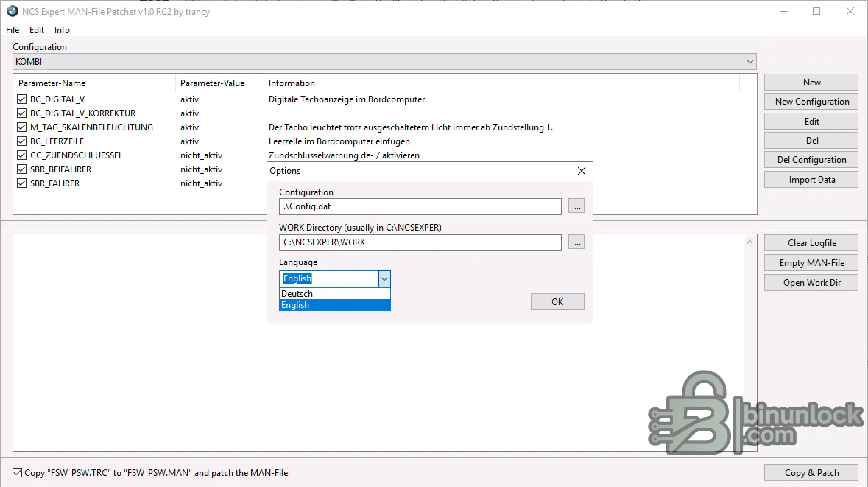Click the New button
Viewport: 868px width, 487px height.
coord(811,82)
